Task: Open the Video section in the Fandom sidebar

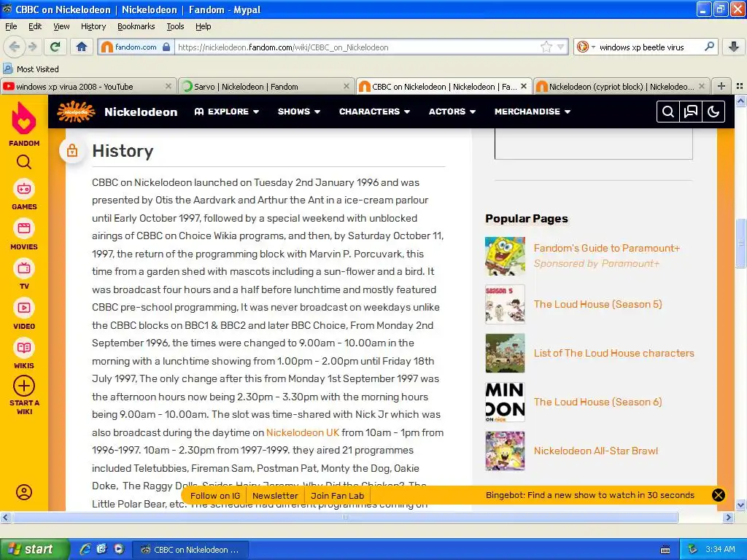Action: [x=24, y=314]
